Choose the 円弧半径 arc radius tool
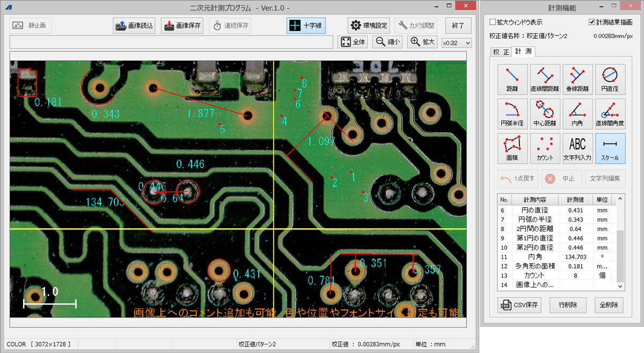The image size is (644, 353). 512,113
